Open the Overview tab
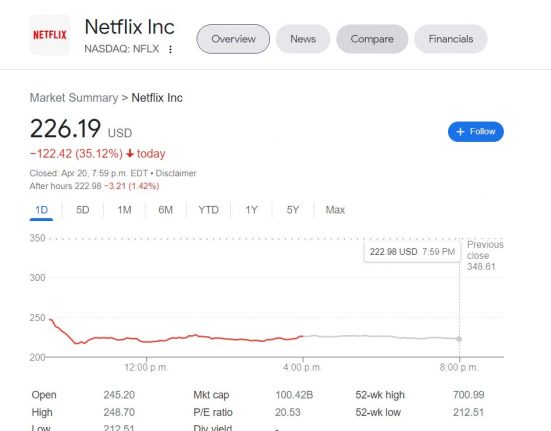The width and height of the screenshot is (551, 431). coord(233,39)
